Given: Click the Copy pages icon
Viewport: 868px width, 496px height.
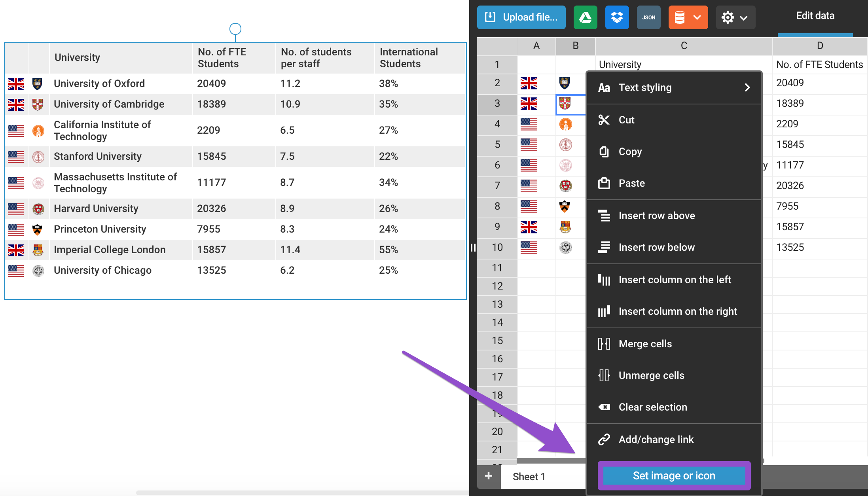Looking at the screenshot, I should coord(604,151).
